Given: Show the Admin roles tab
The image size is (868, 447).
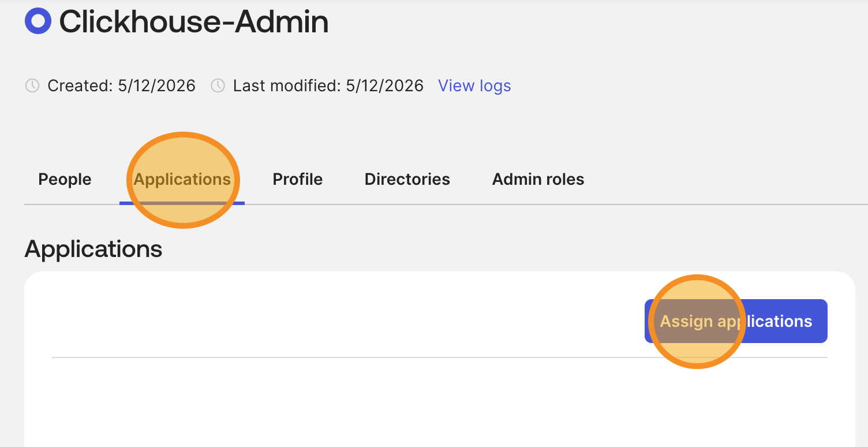Looking at the screenshot, I should (538, 180).
